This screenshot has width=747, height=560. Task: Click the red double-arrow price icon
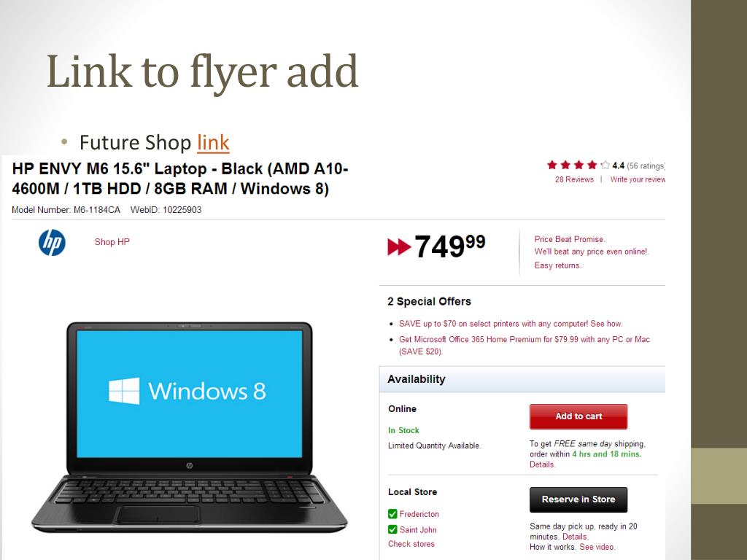(x=399, y=246)
